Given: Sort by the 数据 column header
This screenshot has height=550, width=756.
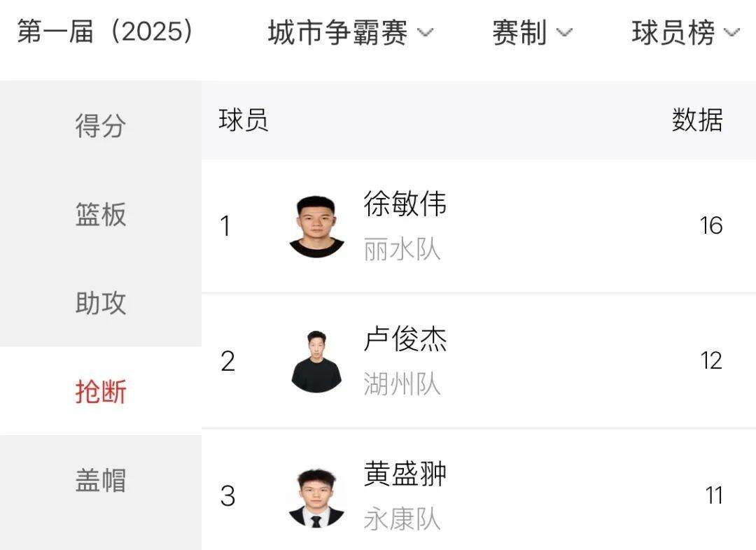Looking at the screenshot, I should (x=697, y=120).
